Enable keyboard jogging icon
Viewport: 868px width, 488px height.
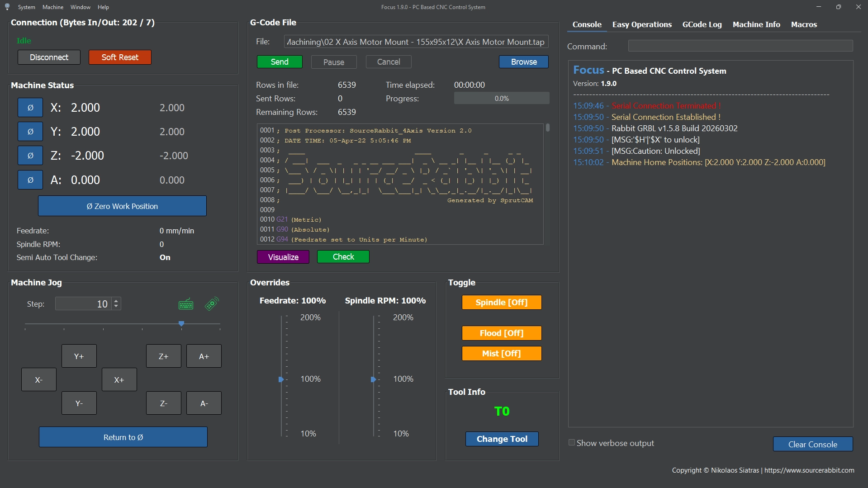186,304
